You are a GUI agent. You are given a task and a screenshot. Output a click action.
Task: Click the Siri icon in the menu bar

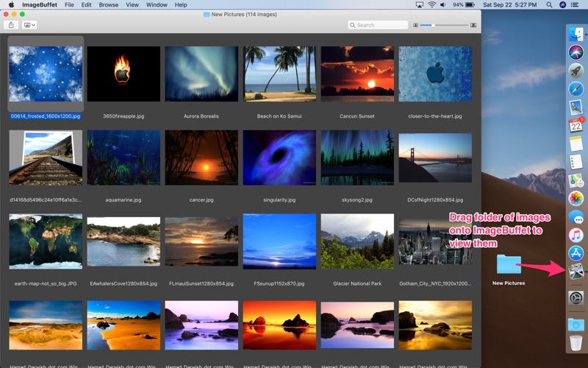pos(562,5)
